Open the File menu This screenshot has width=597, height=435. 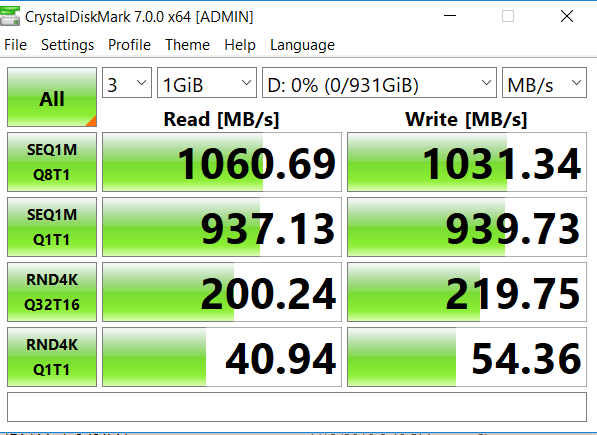click(x=15, y=45)
